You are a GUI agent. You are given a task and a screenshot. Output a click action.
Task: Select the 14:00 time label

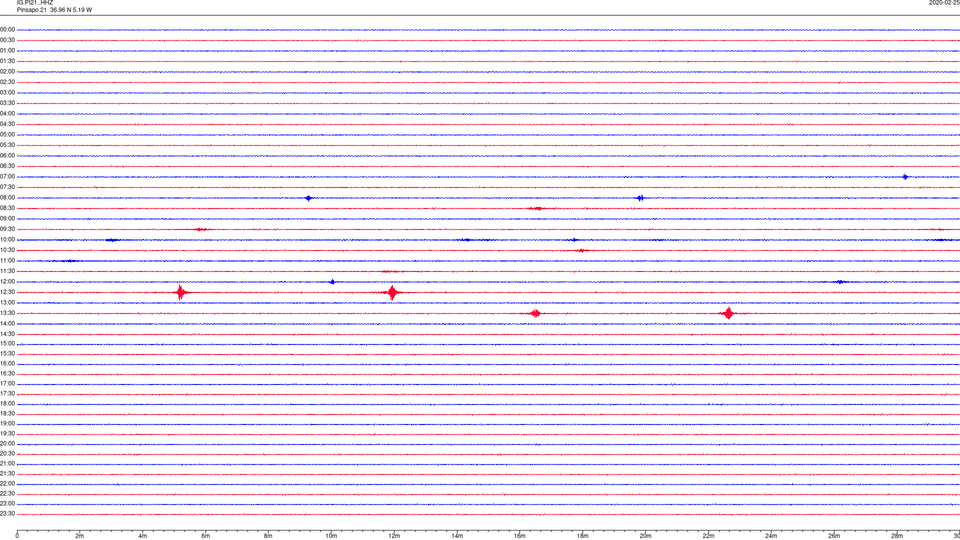coord(7,323)
